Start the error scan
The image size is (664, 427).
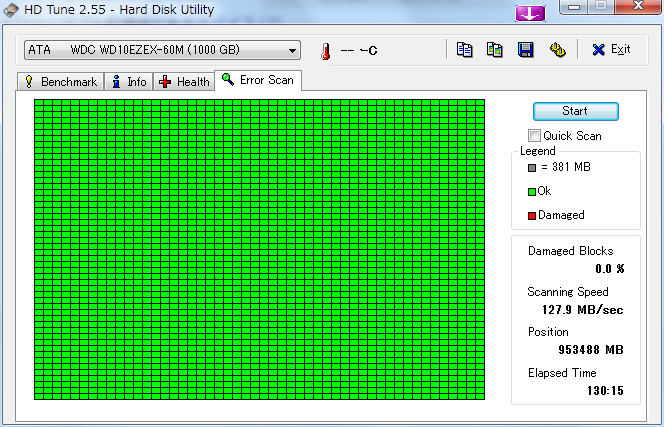pyautogui.click(x=575, y=111)
